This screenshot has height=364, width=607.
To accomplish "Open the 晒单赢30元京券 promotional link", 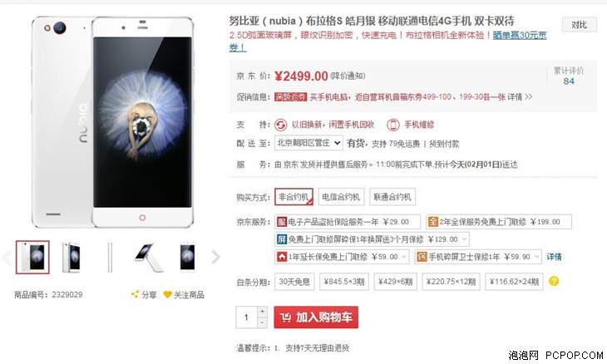I will (520, 35).
